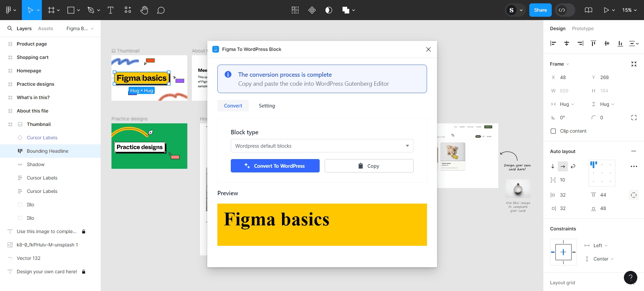644x291 pixels.
Task: Set auto layout direction to vertical
Action: [x=553, y=166]
